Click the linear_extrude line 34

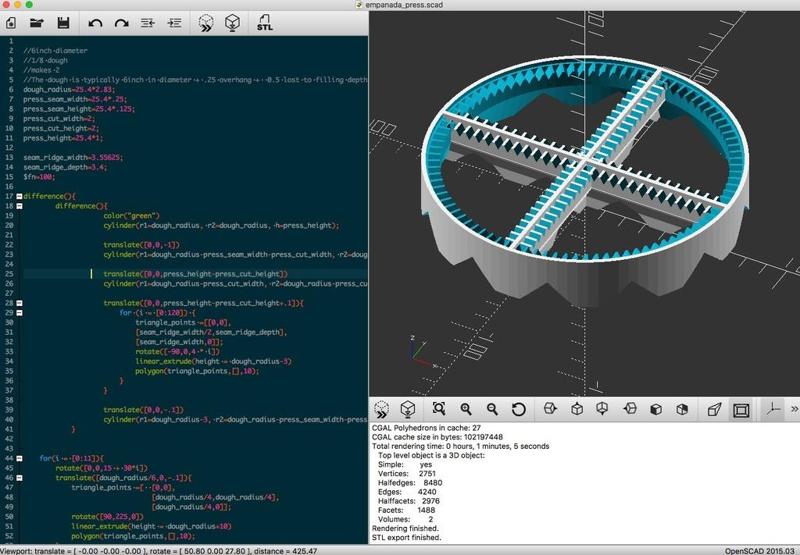tap(213, 361)
